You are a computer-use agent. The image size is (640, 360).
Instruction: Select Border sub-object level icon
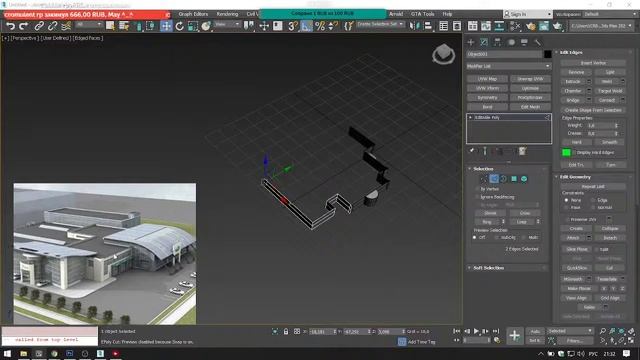click(504, 179)
